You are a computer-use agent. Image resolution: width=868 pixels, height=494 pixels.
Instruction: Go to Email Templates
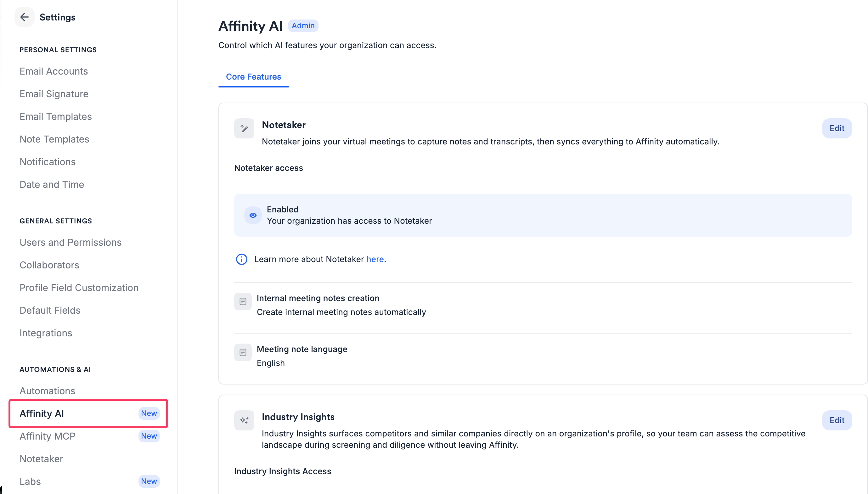pyautogui.click(x=56, y=116)
